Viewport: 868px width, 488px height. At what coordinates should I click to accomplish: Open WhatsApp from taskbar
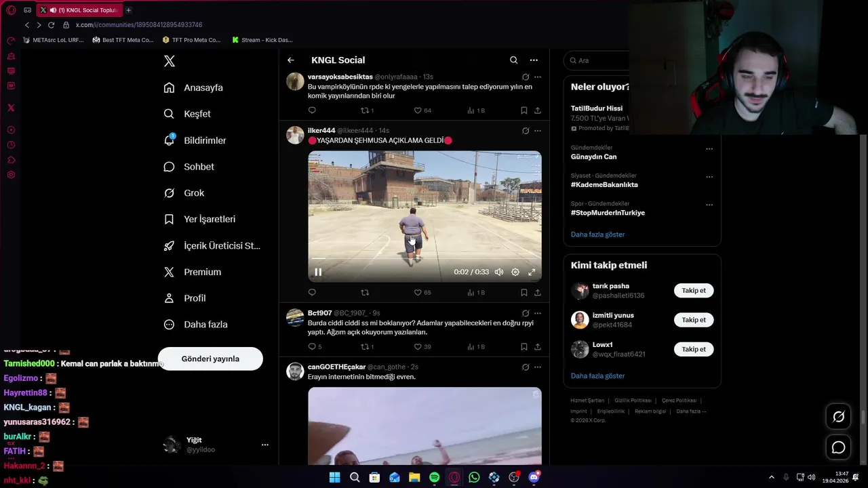[x=474, y=477]
